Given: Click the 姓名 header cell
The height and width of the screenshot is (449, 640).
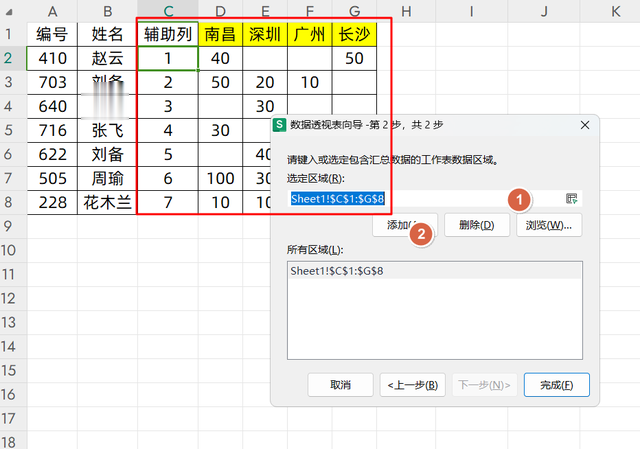Looking at the screenshot, I should pyautogui.click(x=107, y=34).
